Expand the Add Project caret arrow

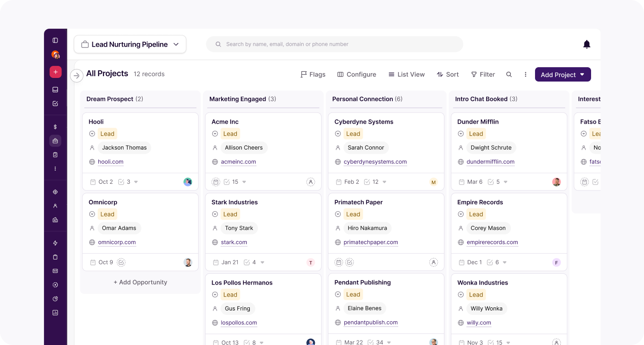tap(582, 74)
